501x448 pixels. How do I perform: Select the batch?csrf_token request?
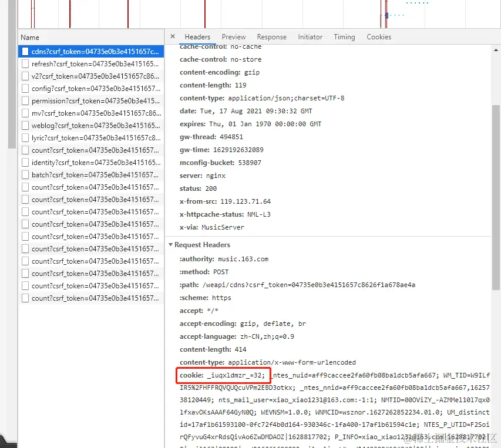[91, 174]
